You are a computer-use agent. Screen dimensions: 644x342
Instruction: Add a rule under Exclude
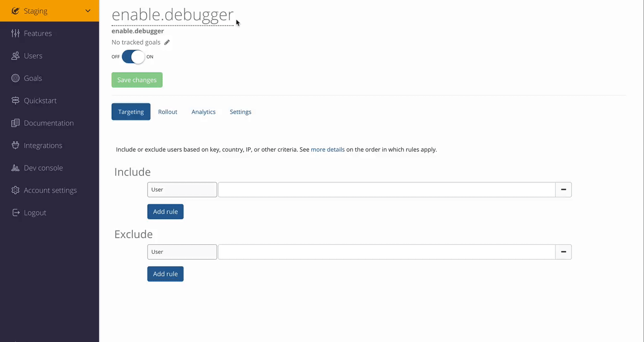tap(165, 274)
